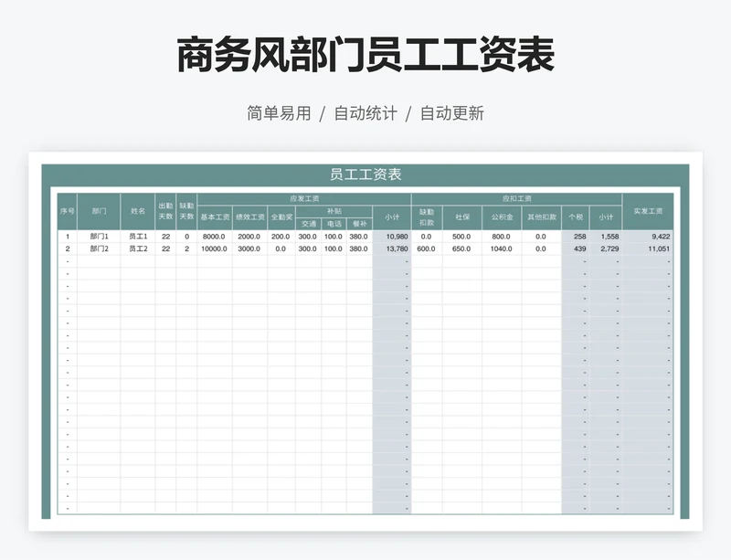The height and width of the screenshot is (560, 731).
Task: Click the '13,780' subtotal cell
Action: coord(392,249)
